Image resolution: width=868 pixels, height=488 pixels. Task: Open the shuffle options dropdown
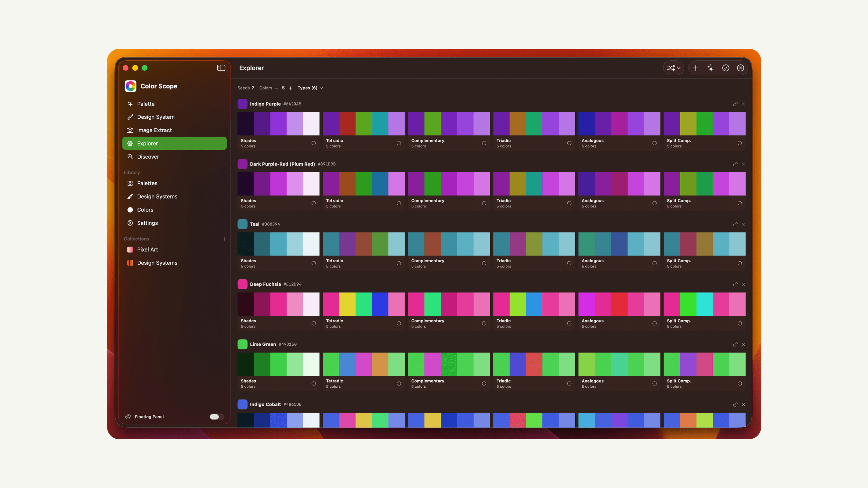674,68
